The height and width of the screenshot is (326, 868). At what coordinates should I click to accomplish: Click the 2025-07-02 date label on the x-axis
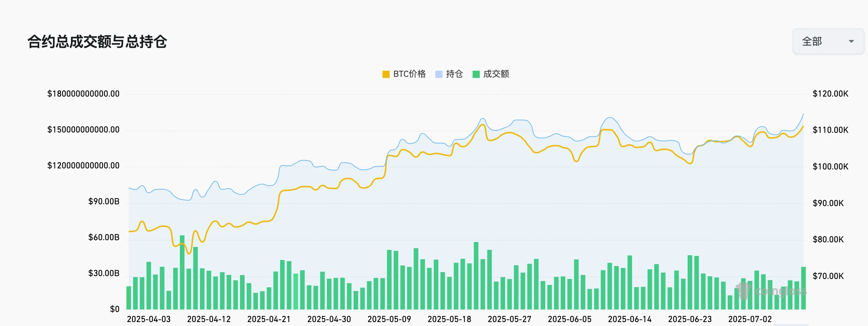[750, 319]
